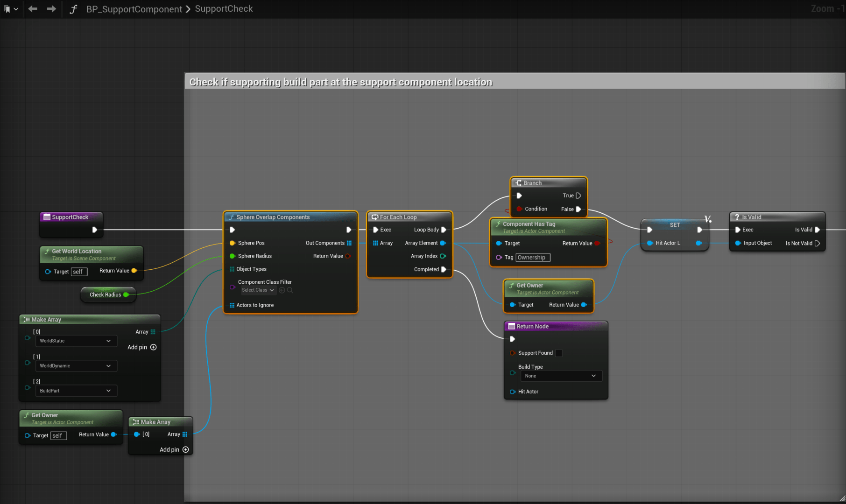Click the Loop Body exec output pin
846x504 pixels.
pos(444,230)
